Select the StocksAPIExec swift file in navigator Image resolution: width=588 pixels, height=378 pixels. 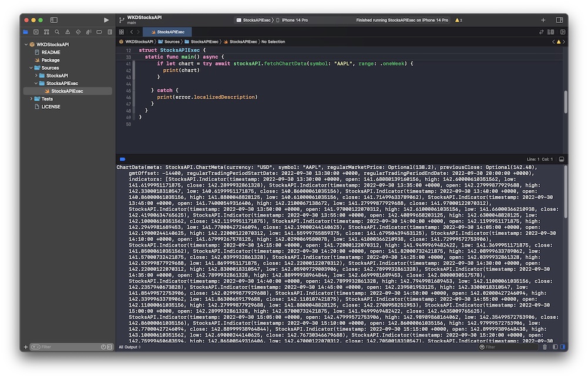(x=68, y=91)
